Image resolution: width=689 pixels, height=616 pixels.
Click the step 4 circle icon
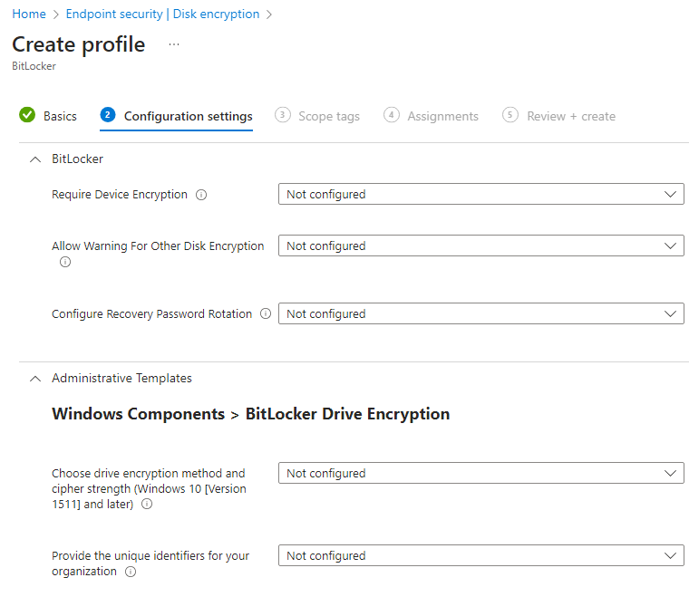(391, 115)
